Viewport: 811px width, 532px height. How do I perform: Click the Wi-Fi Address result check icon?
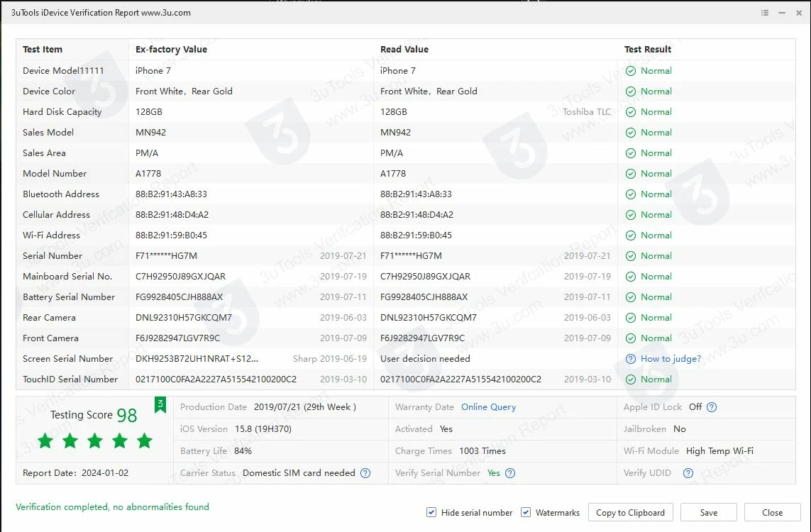click(x=631, y=235)
